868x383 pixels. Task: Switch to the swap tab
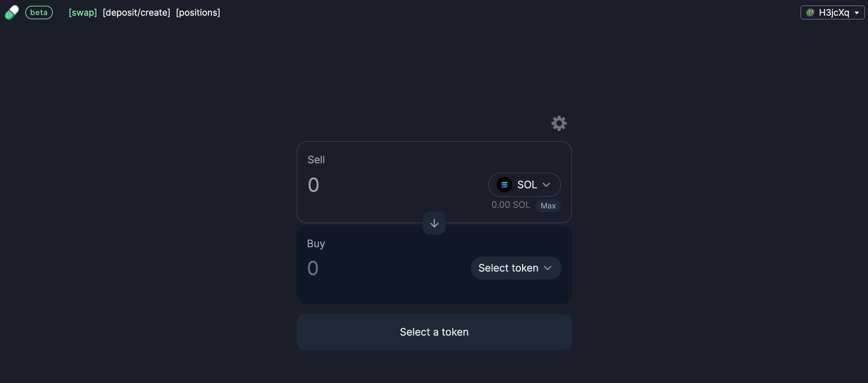pyautogui.click(x=82, y=12)
